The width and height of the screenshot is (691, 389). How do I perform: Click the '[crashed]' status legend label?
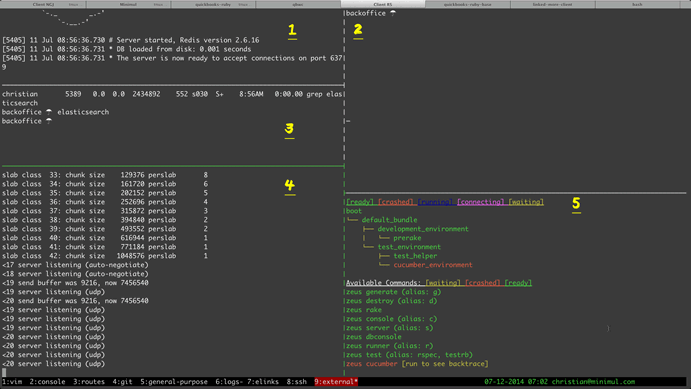pyautogui.click(x=396, y=202)
